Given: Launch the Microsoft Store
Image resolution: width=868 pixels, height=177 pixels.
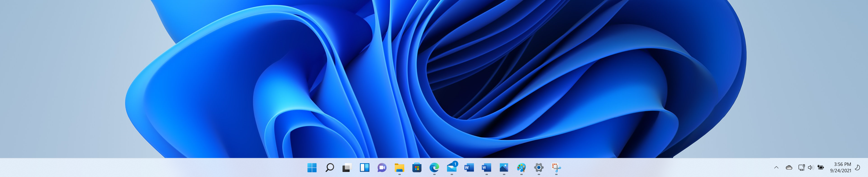Looking at the screenshot, I should (417, 167).
